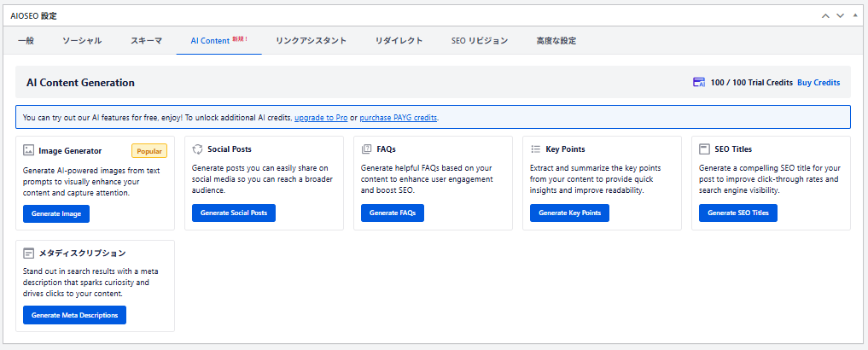The width and height of the screenshot is (868, 350).
Task: Move AIOSEO panel up with arrow
Action: click(825, 15)
